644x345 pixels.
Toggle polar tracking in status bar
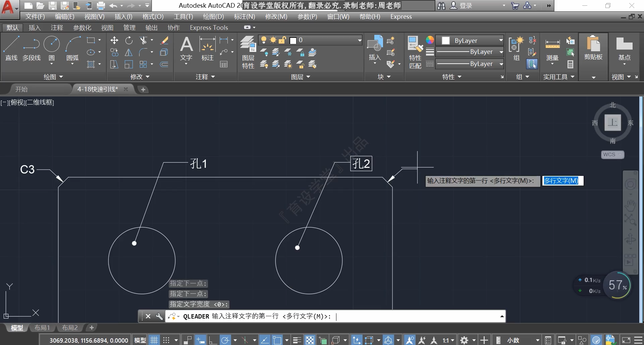click(x=225, y=340)
